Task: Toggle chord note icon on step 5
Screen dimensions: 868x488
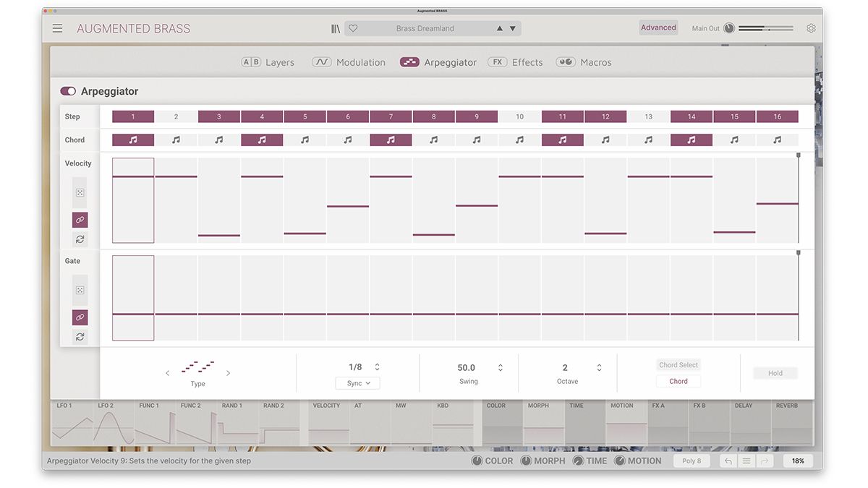Action: 305,140
